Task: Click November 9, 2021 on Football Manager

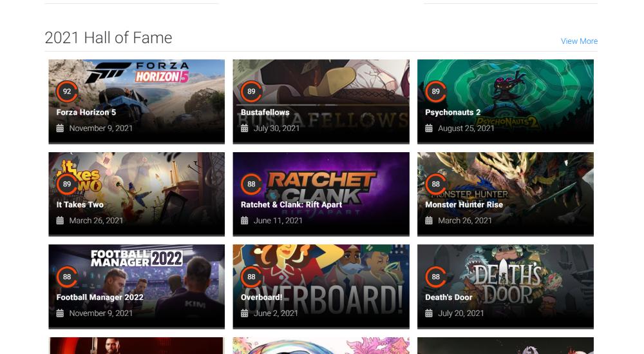Action: 100,313
